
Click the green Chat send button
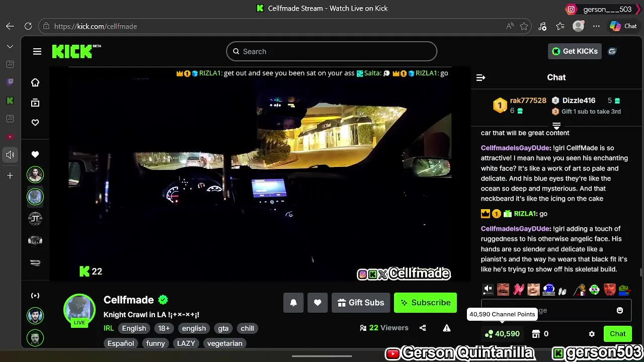(618, 334)
